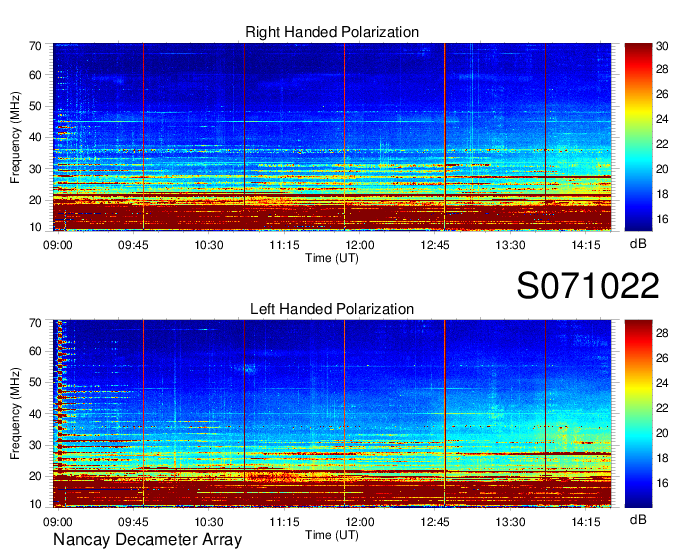The image size is (680, 552).
Task: Click the Time (UT) label under the Left Handed plot
Action: [332, 535]
